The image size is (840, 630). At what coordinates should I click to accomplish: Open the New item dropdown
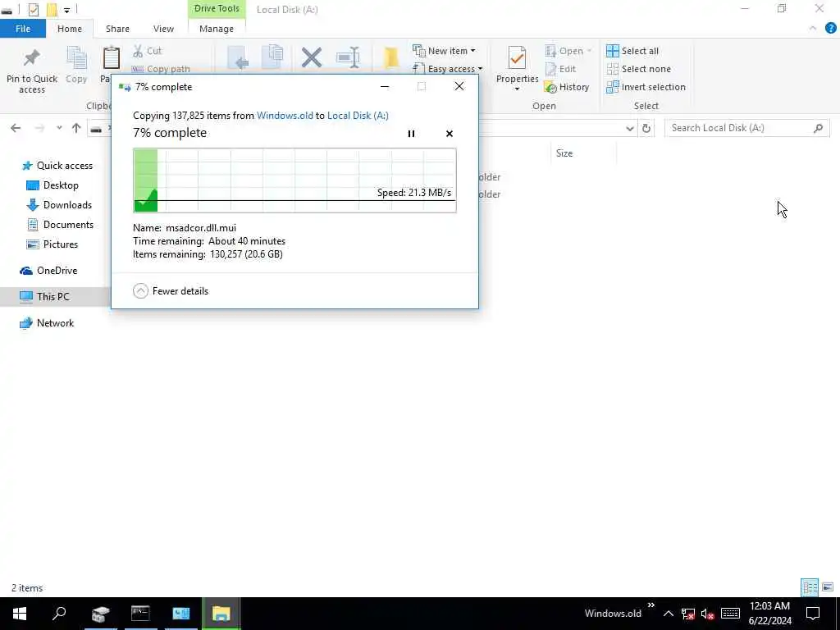pyautogui.click(x=444, y=51)
